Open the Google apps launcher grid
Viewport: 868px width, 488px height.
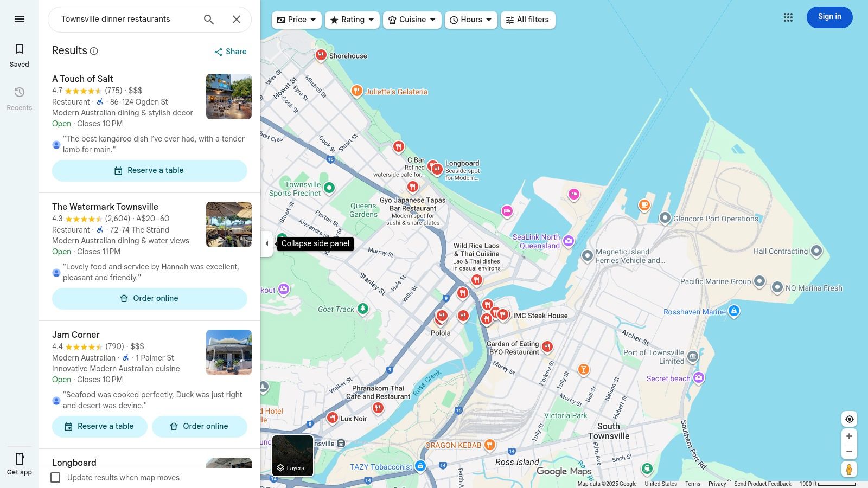coord(788,17)
